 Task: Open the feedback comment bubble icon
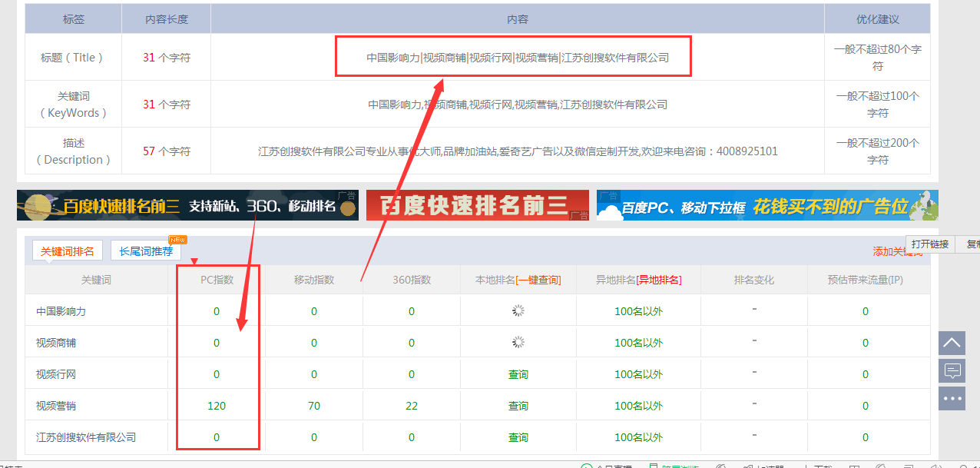tap(952, 371)
